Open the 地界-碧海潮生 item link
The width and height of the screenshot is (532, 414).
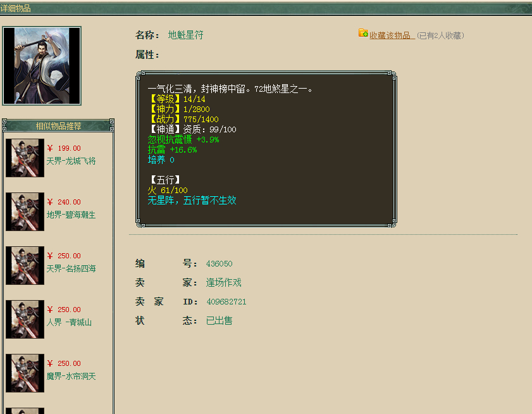click(x=71, y=215)
